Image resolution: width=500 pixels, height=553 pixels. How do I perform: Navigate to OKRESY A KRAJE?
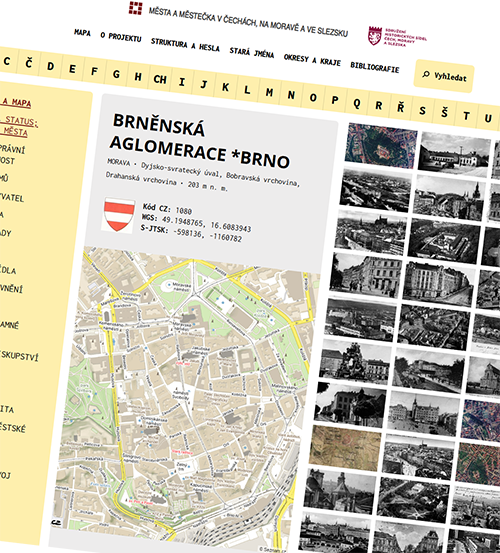tap(312, 60)
